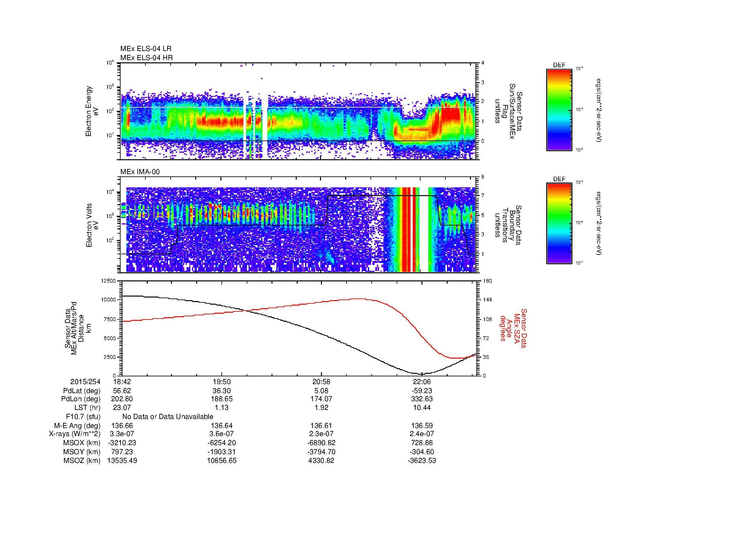
Task: Click the PdLon value 188.65
Action: 222,399
